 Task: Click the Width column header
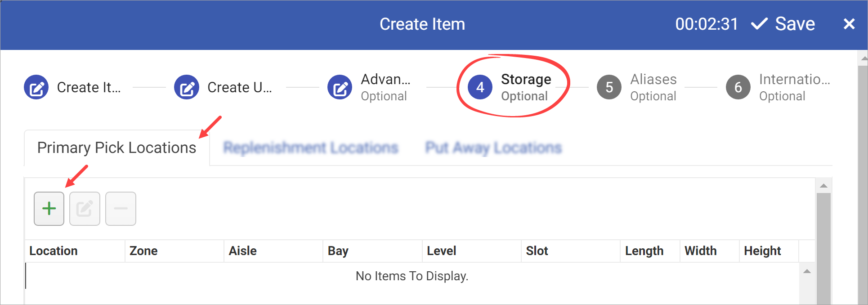pos(700,251)
